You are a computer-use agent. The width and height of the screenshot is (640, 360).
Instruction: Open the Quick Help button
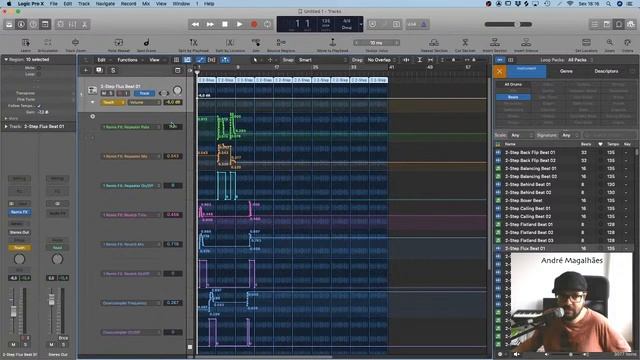pos(33,24)
